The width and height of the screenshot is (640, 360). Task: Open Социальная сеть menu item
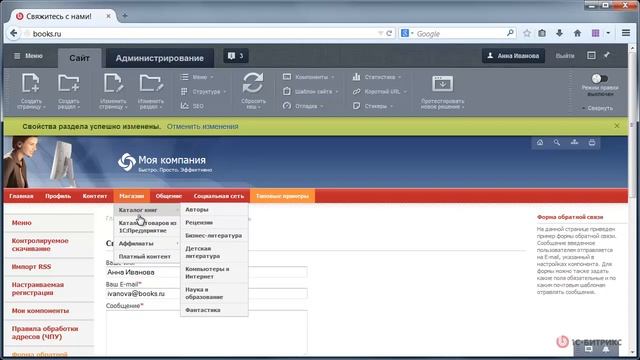pos(219,196)
